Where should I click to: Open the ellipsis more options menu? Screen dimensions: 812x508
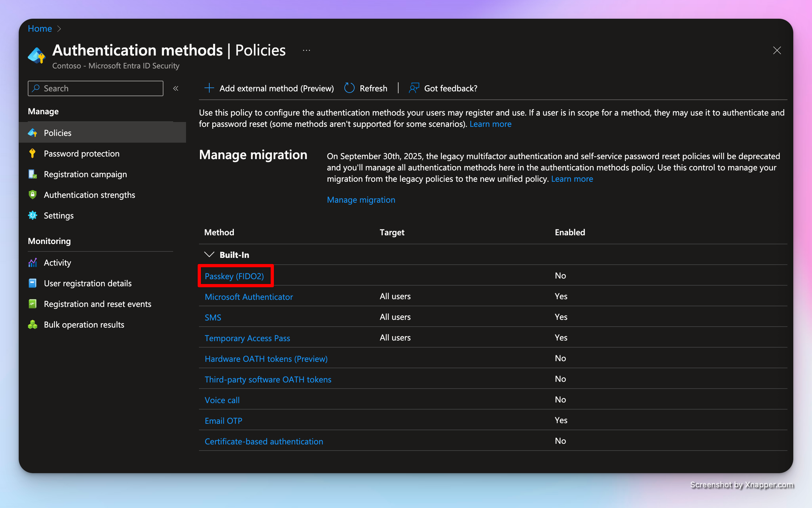(306, 50)
